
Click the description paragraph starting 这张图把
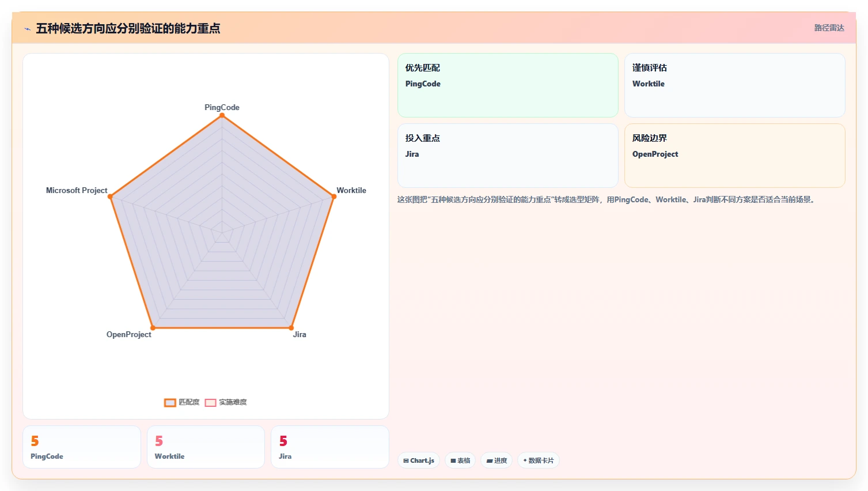pyautogui.click(x=607, y=199)
